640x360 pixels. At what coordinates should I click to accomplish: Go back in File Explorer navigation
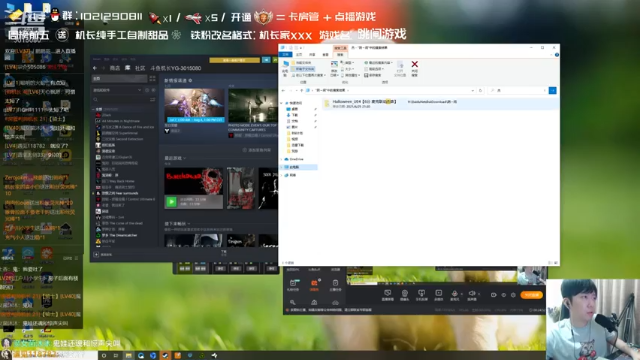(283, 91)
